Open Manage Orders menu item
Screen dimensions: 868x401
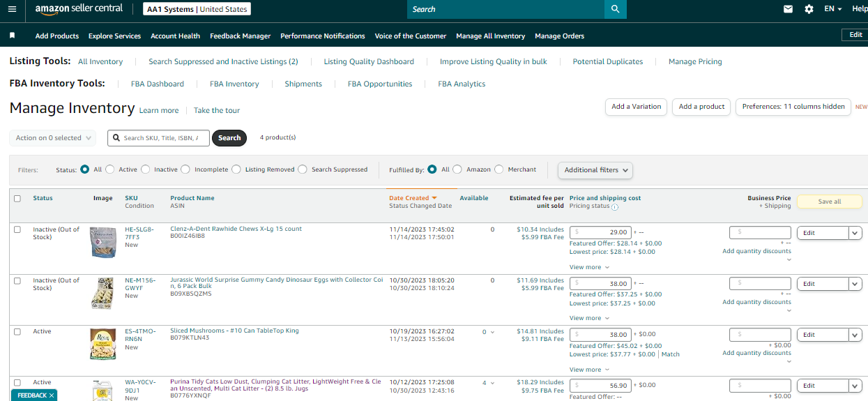click(x=560, y=36)
